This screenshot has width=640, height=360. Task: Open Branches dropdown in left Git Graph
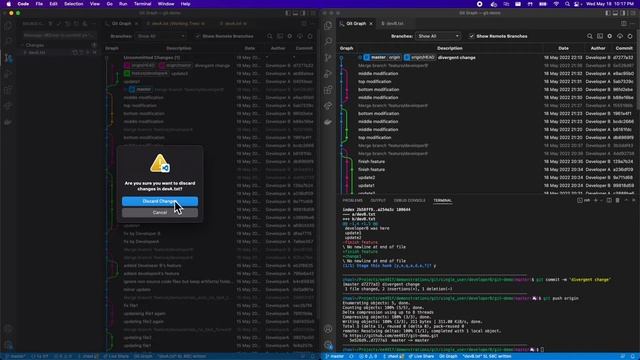tap(160, 36)
